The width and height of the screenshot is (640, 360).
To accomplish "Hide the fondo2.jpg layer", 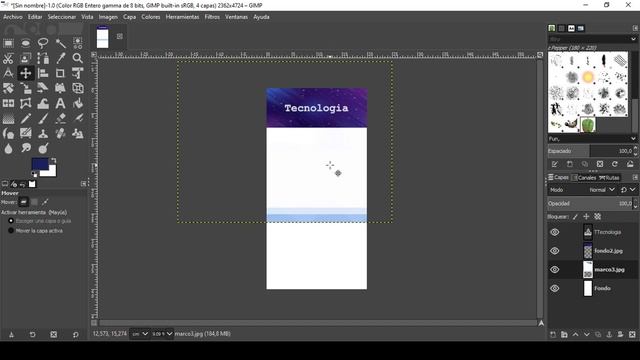I will tap(554, 251).
